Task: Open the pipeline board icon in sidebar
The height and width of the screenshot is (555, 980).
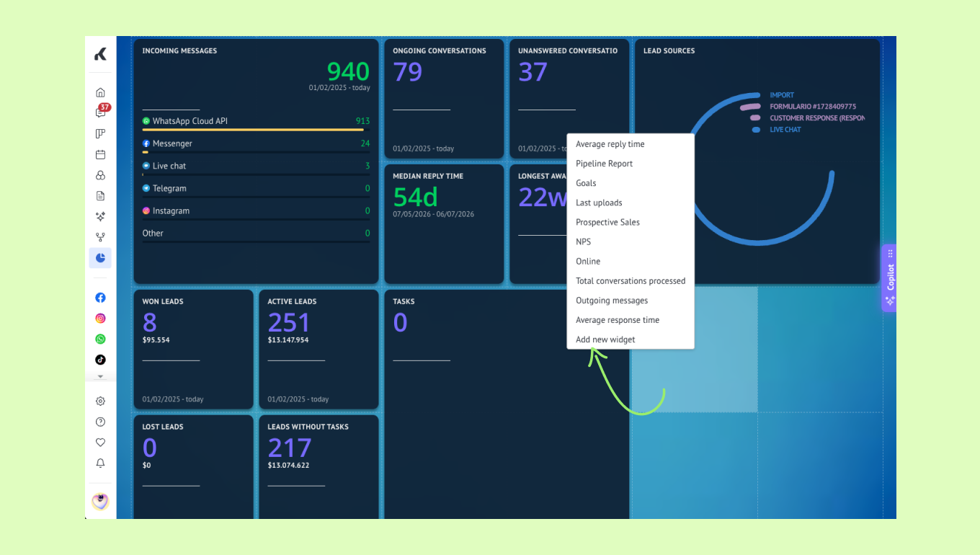Action: tap(100, 133)
